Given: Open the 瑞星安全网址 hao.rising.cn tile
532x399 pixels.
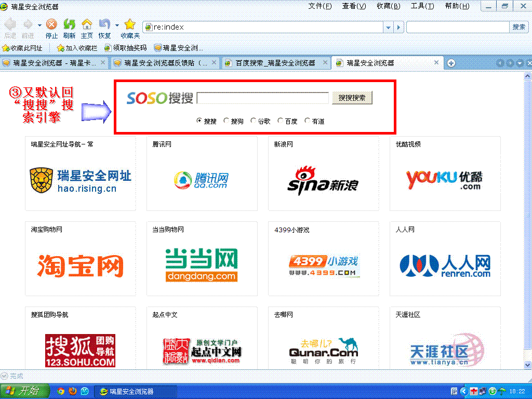Looking at the screenshot, I should [81, 174].
